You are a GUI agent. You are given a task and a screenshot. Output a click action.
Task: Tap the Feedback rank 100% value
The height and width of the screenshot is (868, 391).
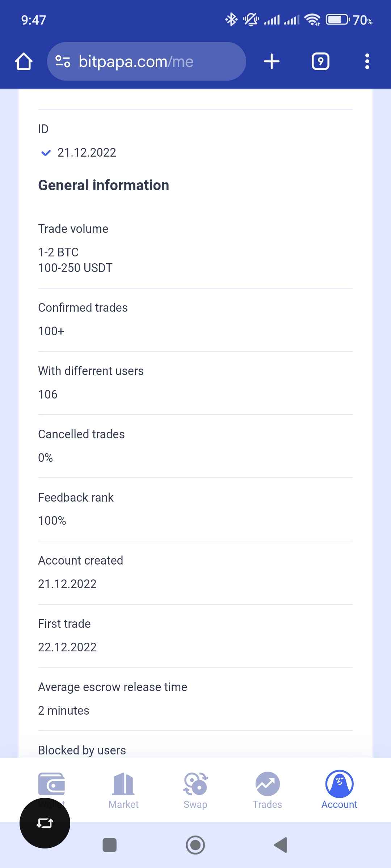52,521
